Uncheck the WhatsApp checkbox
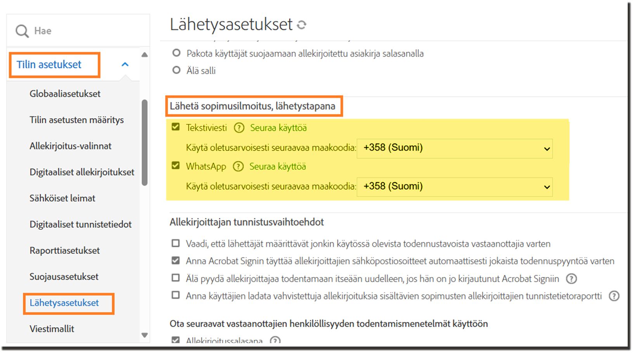This screenshot has height=364, width=637. coord(176,166)
